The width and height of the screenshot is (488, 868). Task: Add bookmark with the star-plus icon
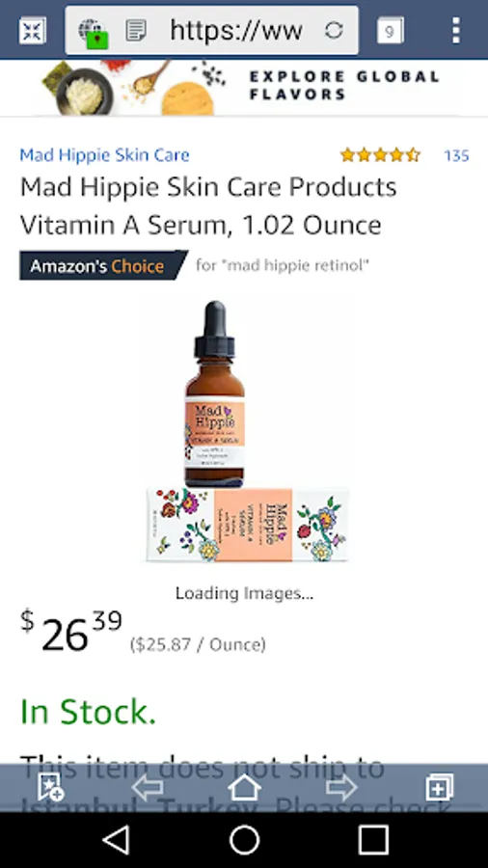click(x=50, y=787)
